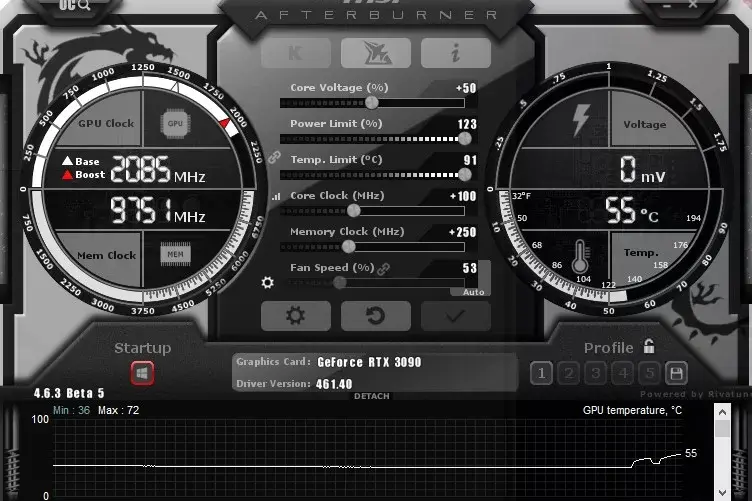Screen dimensions: 752x501
Task: Click the 4.6.3 Beta 5 version label
Action: (69, 394)
